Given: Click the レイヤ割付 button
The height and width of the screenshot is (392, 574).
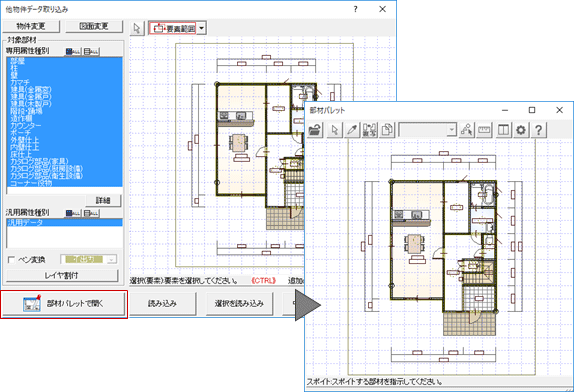Looking at the screenshot, I should tap(62, 276).
